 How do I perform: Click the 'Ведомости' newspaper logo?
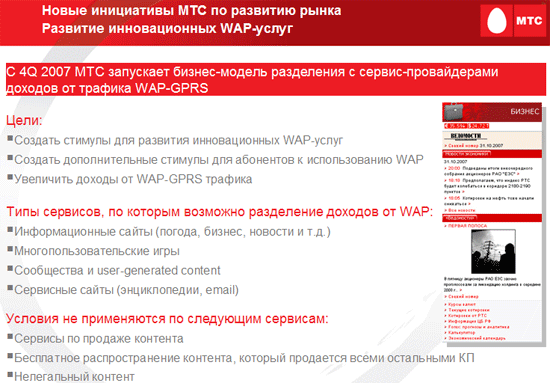[x=465, y=136]
